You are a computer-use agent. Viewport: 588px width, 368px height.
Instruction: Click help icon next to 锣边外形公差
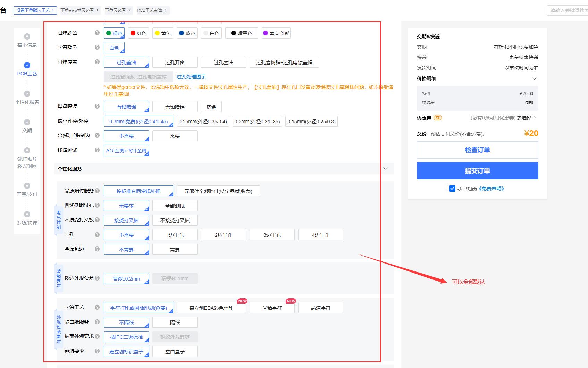click(x=97, y=278)
